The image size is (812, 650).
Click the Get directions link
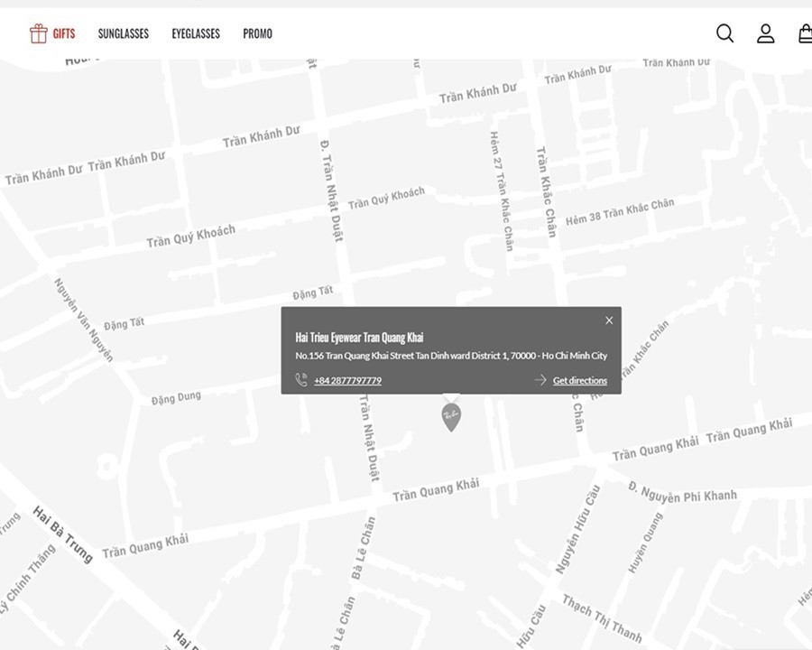coord(579,381)
